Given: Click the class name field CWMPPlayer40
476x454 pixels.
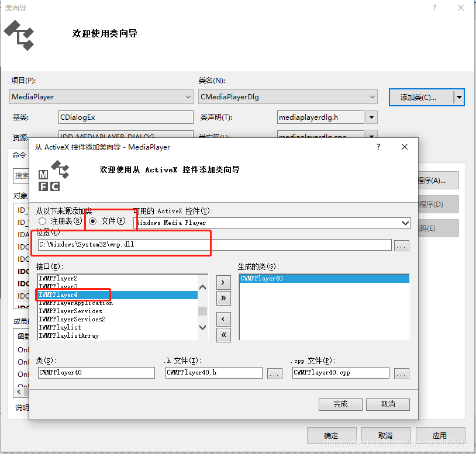Looking at the screenshot, I should point(96,373).
